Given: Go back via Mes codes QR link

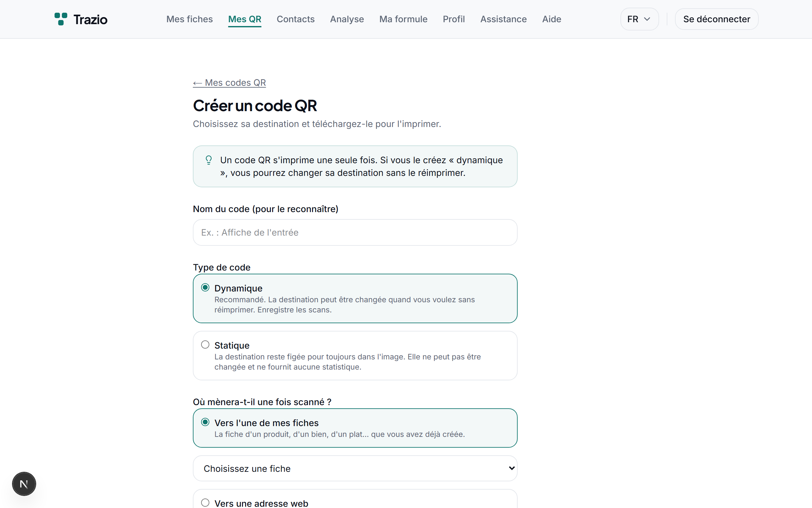Looking at the screenshot, I should (229, 83).
